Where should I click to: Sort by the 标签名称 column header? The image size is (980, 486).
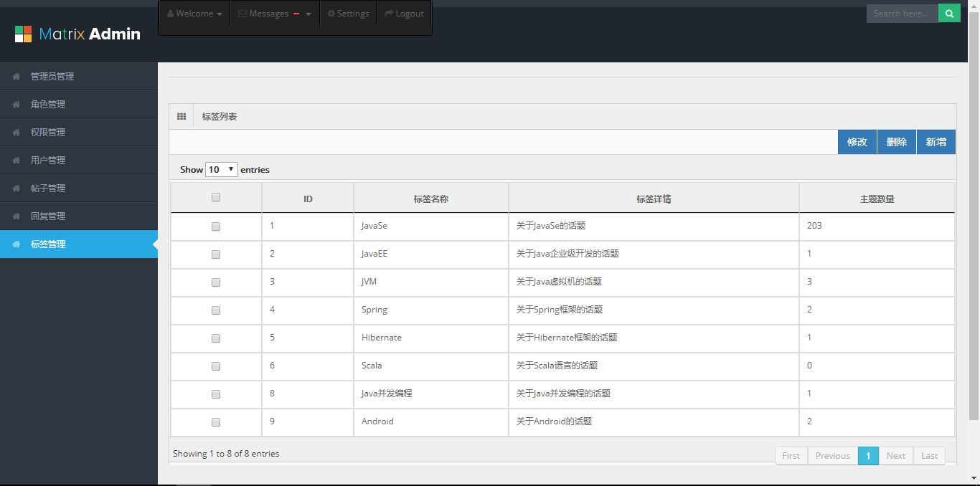pyautogui.click(x=431, y=199)
